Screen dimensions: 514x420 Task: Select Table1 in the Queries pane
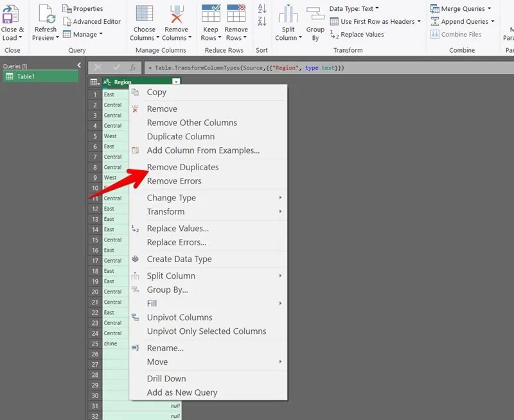coord(26,78)
